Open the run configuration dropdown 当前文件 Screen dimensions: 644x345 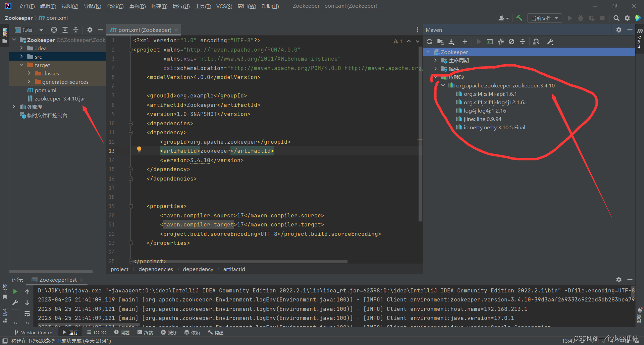pyautogui.click(x=545, y=18)
